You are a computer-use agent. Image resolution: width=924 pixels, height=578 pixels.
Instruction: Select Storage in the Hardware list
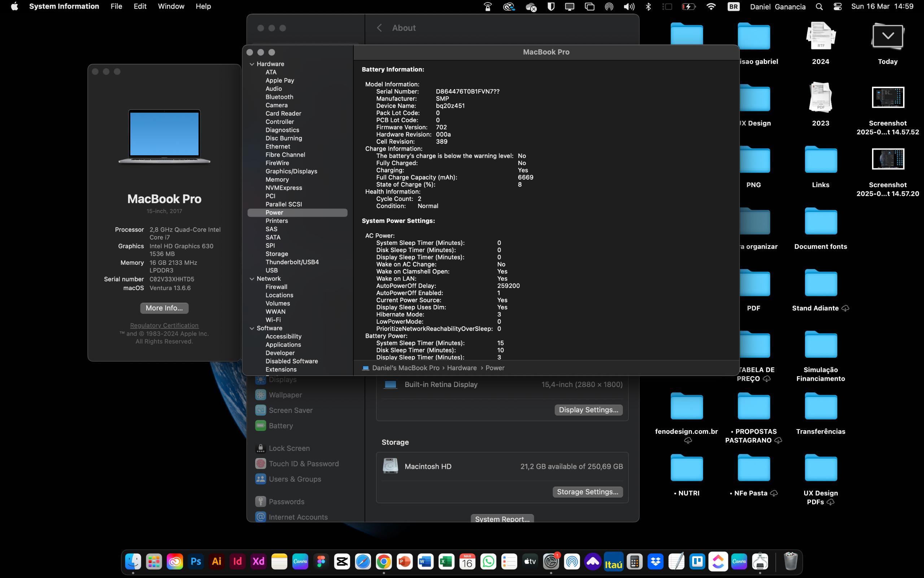coord(277,254)
